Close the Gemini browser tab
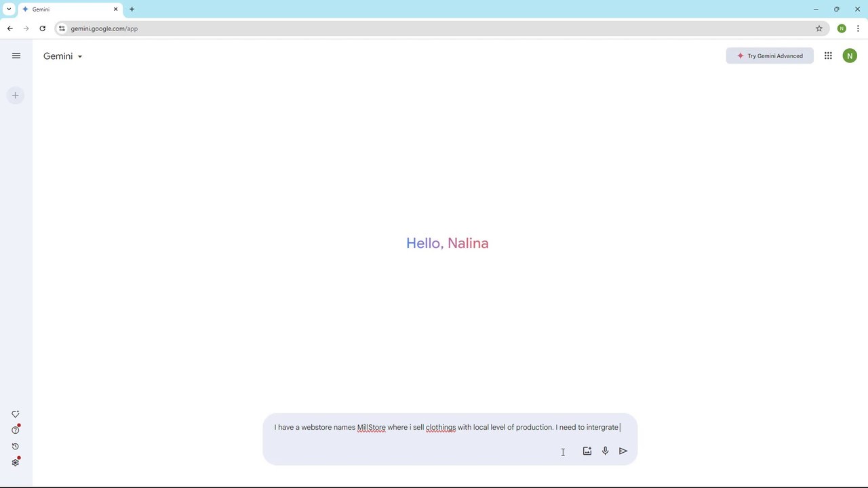The height and width of the screenshot is (488, 868). pyautogui.click(x=115, y=9)
